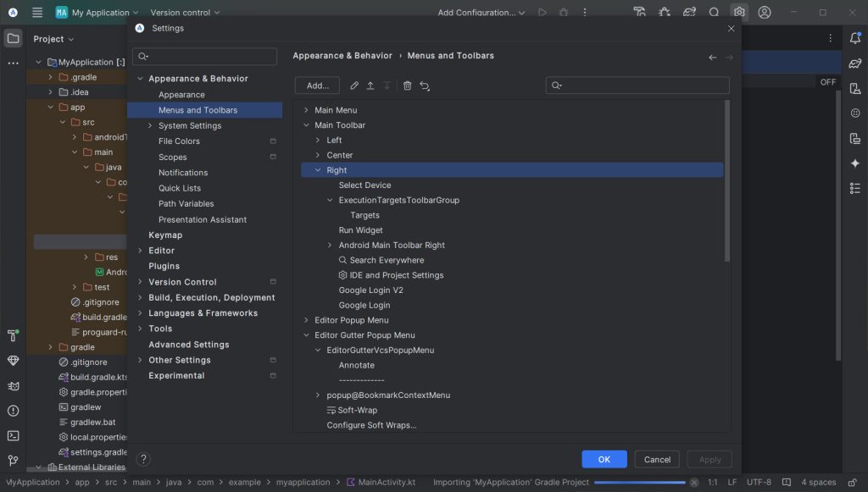Collapse the Appearance & Behavior section
The image size is (868, 492).
[140, 79]
